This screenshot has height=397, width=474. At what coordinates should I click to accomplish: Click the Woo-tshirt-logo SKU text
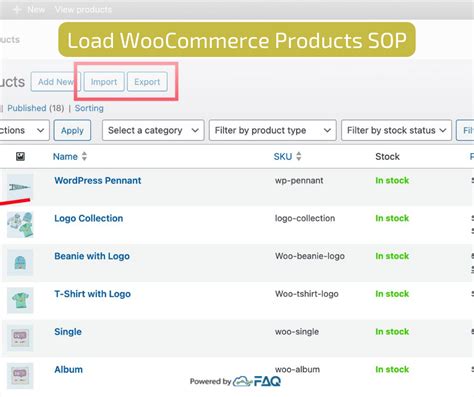pyautogui.click(x=307, y=294)
